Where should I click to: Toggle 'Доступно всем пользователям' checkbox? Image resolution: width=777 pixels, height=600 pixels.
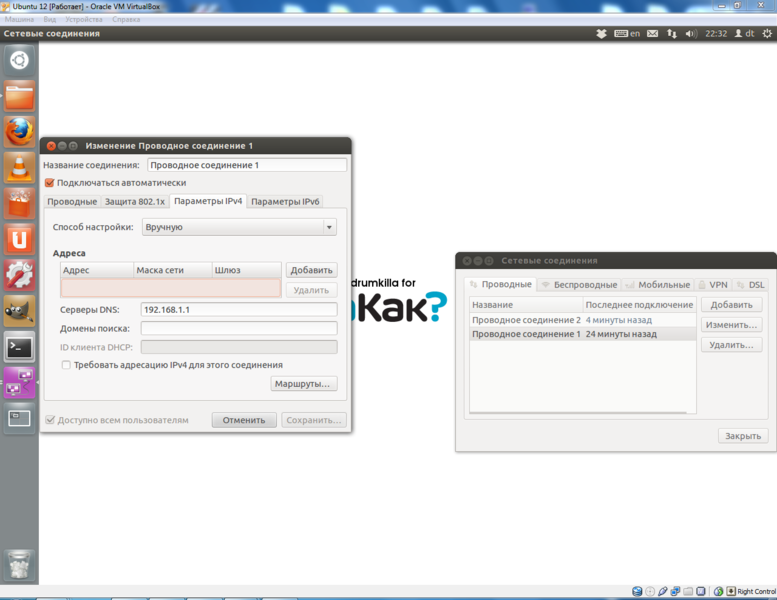pyautogui.click(x=50, y=420)
